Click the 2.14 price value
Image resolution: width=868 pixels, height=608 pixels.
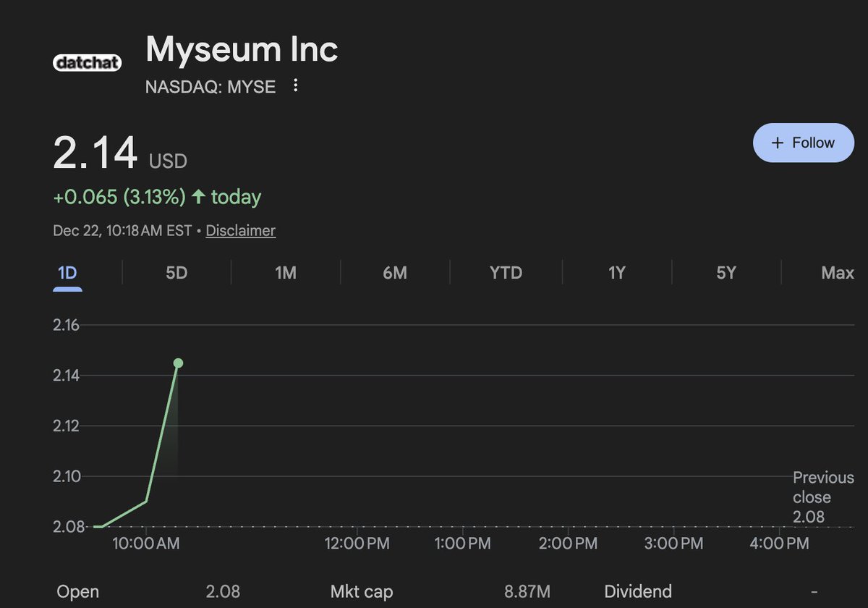(x=95, y=153)
